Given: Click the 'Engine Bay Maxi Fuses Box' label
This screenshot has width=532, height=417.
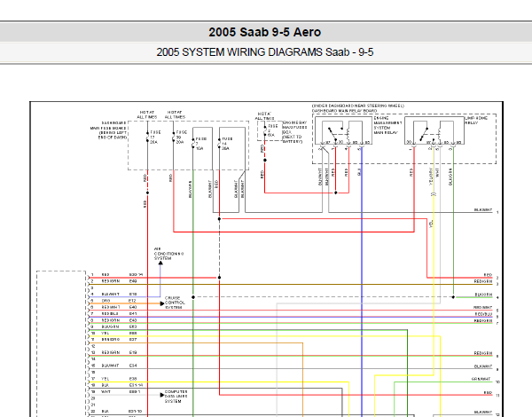Looking at the screenshot, I should coord(294,132).
